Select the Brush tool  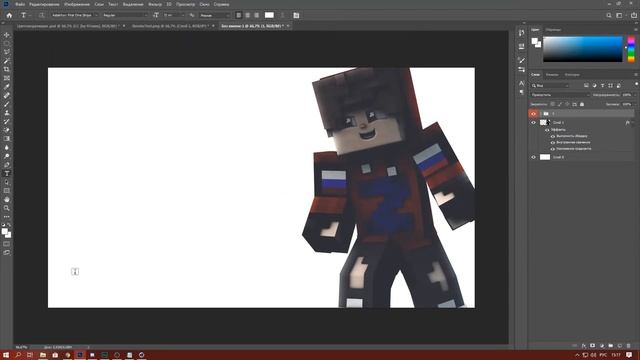7,104
